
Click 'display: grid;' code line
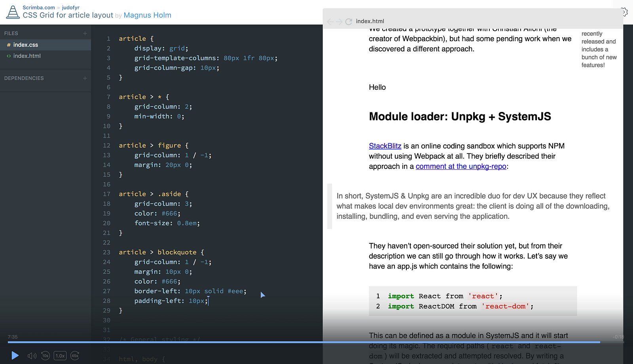(x=161, y=48)
